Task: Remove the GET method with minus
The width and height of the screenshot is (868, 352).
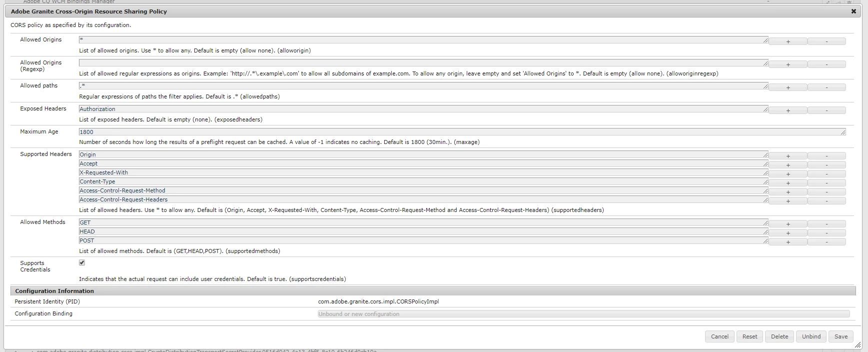Action: coord(827,224)
